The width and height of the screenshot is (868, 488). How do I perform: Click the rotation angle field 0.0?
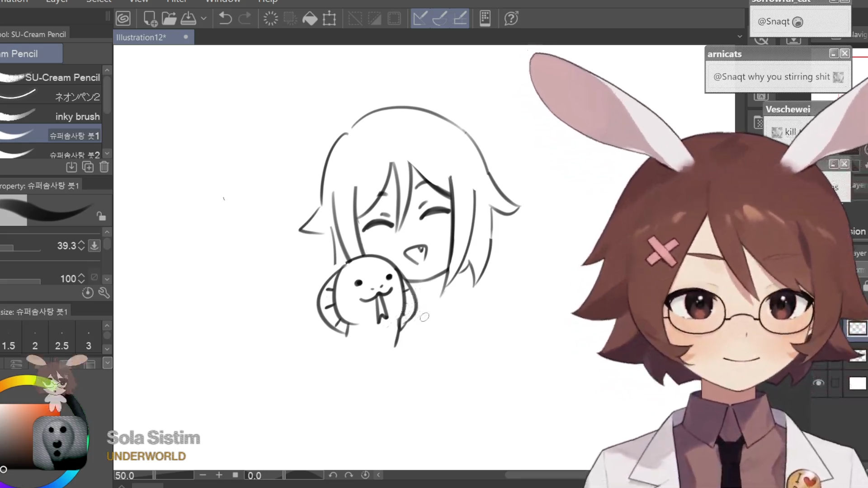point(263,475)
